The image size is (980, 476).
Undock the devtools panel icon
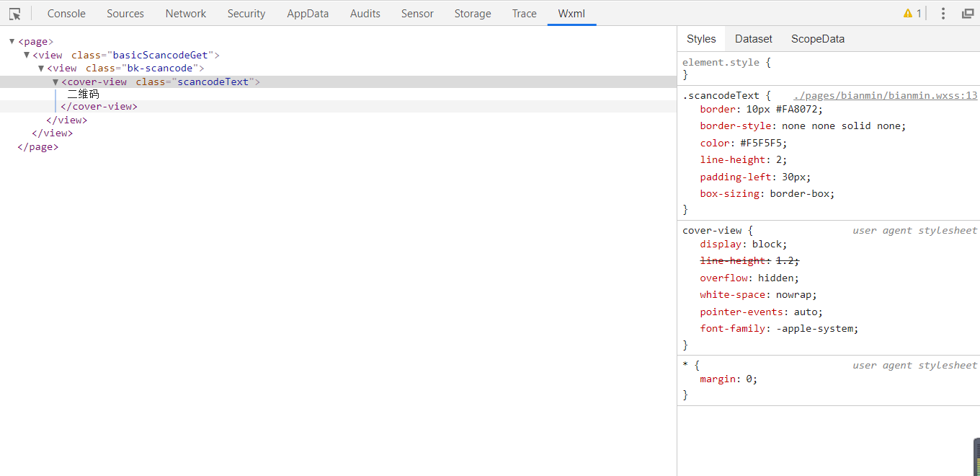[x=968, y=14]
